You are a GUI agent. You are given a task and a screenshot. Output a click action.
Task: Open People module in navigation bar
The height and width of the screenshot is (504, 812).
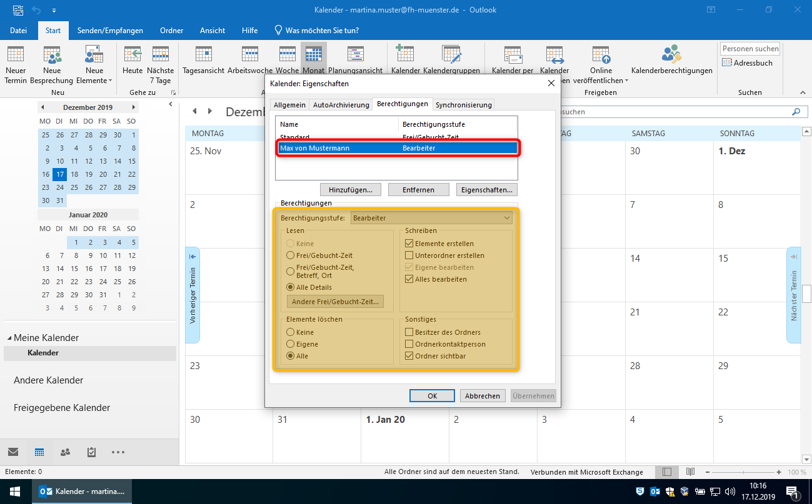(x=65, y=452)
